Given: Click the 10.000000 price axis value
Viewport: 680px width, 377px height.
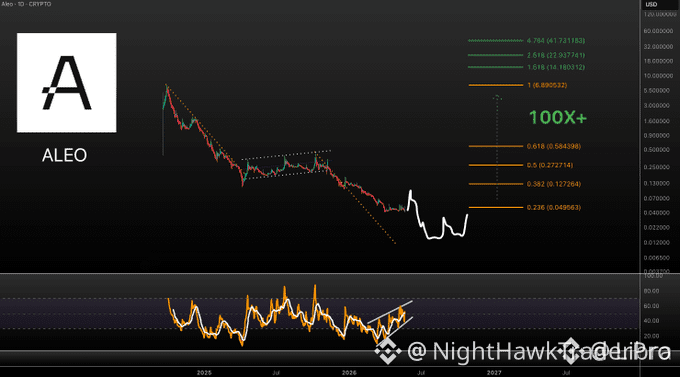Looking at the screenshot, I should pos(658,76).
